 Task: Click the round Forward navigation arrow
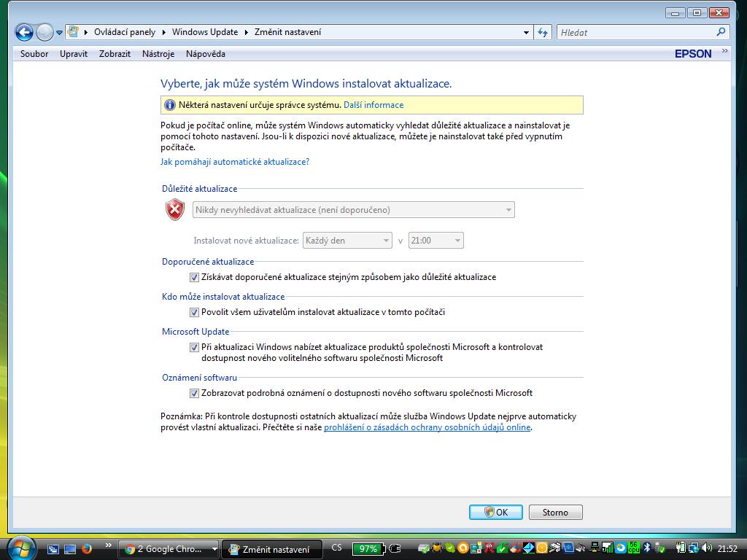point(44,32)
